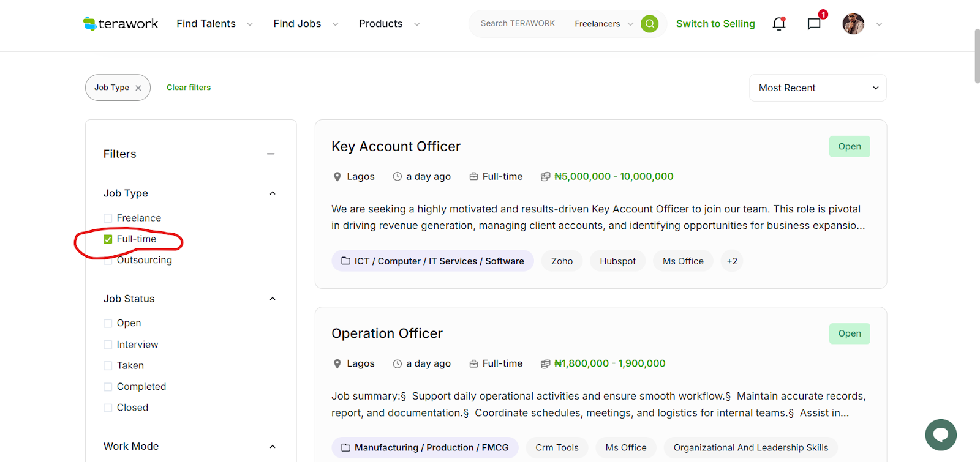Image resolution: width=980 pixels, height=462 pixels.
Task: Collapse the Filters panel with minus icon
Action: coord(271,154)
